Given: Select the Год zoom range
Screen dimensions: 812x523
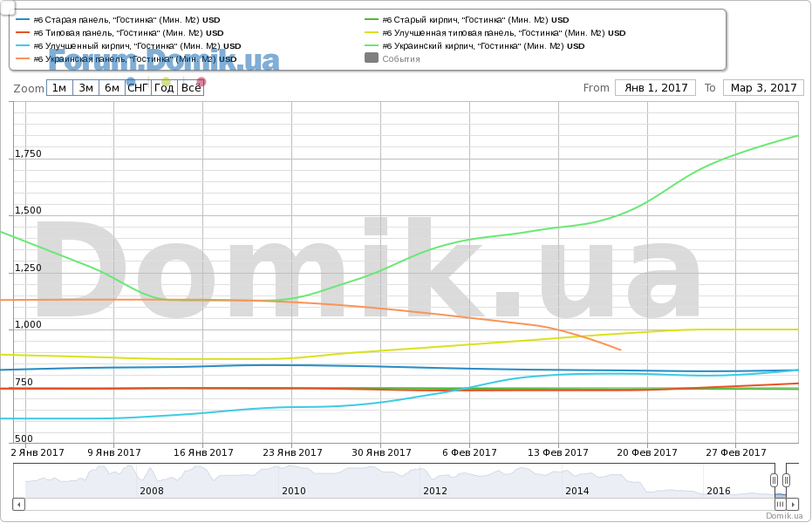Looking at the screenshot, I should tap(164, 88).
